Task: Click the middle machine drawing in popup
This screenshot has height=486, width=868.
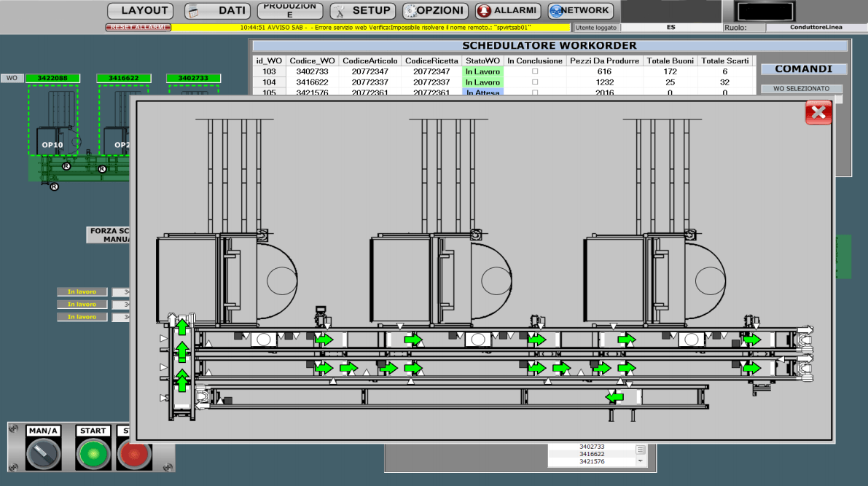Action: click(441, 278)
